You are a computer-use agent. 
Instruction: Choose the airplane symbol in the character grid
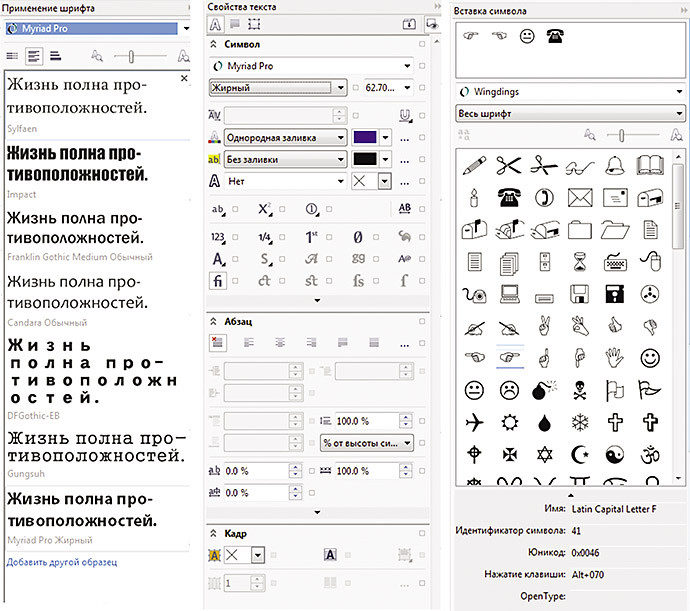(475, 421)
